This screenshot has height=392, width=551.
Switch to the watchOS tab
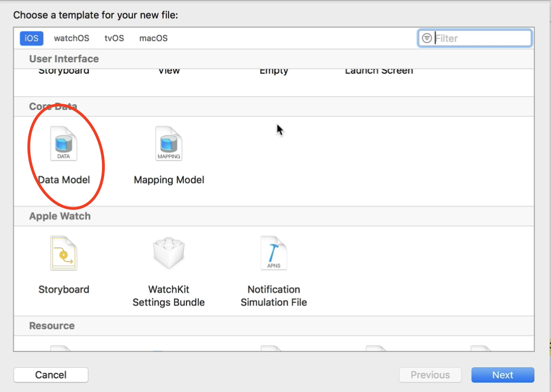(72, 38)
